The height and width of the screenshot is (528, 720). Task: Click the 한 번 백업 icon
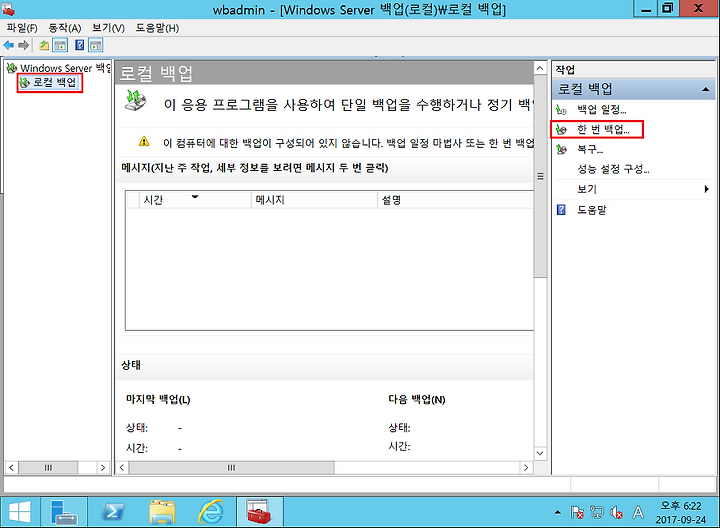(x=561, y=129)
